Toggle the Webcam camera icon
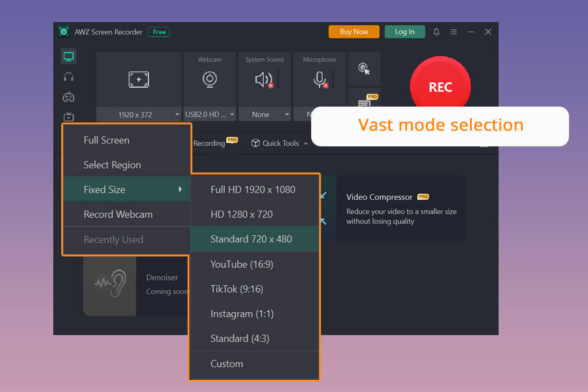 click(x=209, y=79)
